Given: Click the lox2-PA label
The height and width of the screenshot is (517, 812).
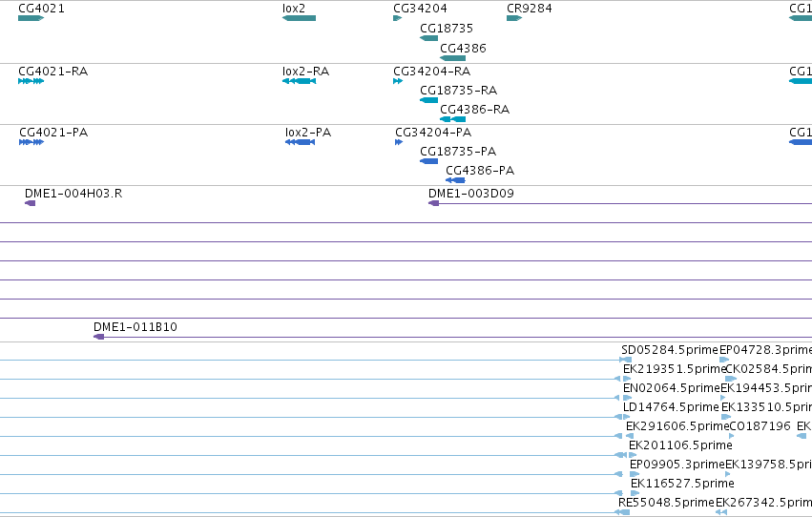Looking at the screenshot, I should click(308, 132).
